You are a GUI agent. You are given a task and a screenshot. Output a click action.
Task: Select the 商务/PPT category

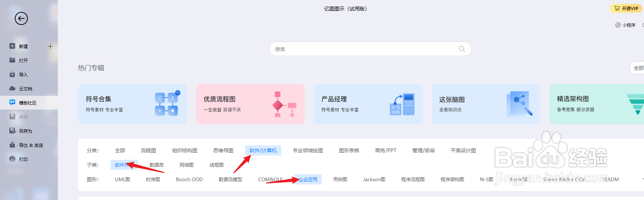pos(386,150)
